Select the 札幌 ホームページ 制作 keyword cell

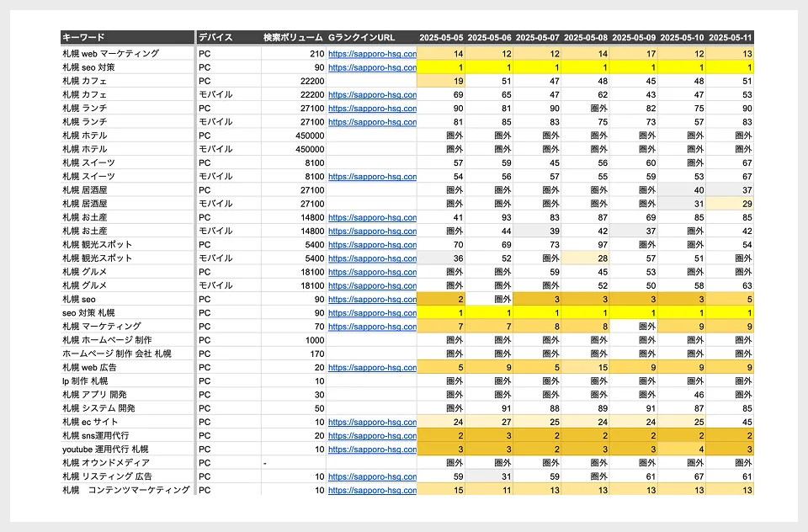[x=107, y=340]
